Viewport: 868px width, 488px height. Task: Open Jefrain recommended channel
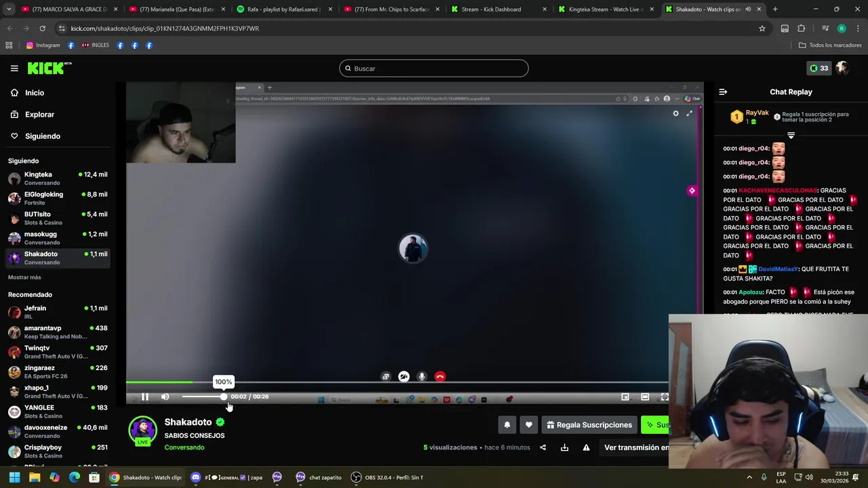[57, 312]
